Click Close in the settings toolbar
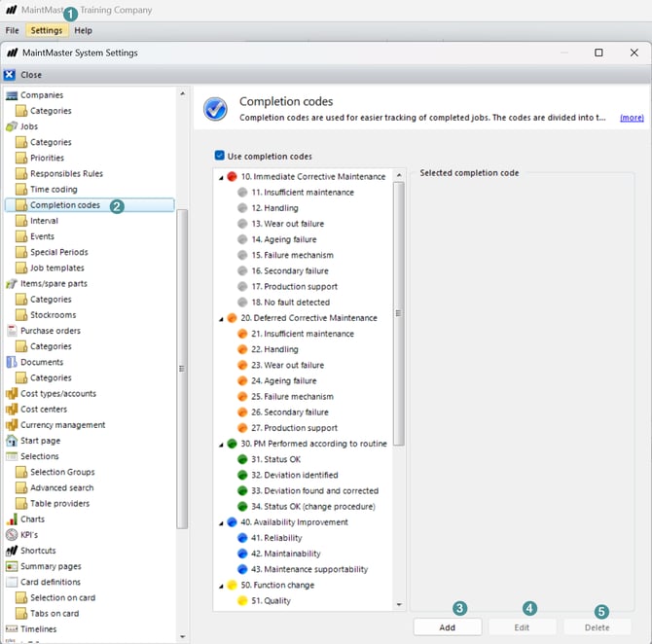Viewport: 652px width, 644px height. click(x=31, y=75)
